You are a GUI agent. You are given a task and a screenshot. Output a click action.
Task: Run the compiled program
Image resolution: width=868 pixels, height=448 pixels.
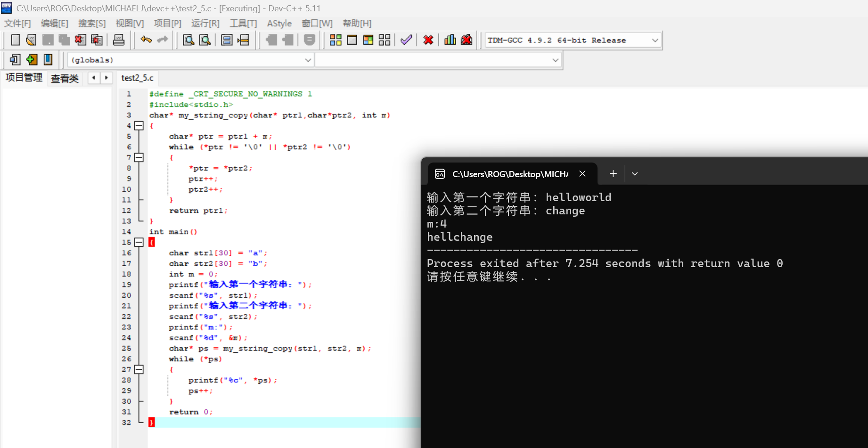click(352, 40)
